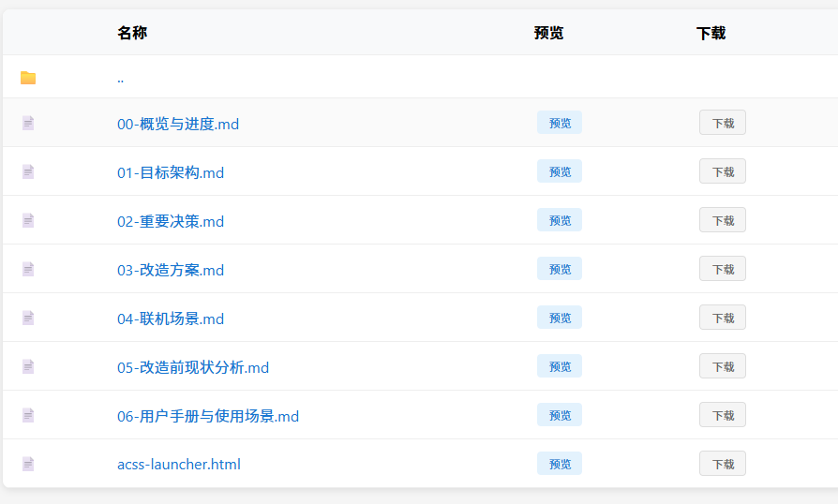Download the 05-改造前现状分析.md file
This screenshot has width=838, height=504.
pyautogui.click(x=723, y=366)
